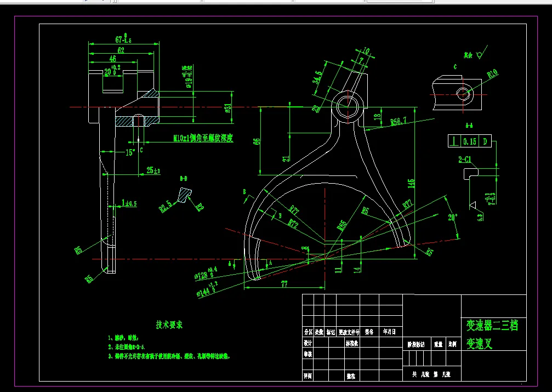Select the B-B section hatch symbol
Screen dimensions: 552x392
(185, 195)
